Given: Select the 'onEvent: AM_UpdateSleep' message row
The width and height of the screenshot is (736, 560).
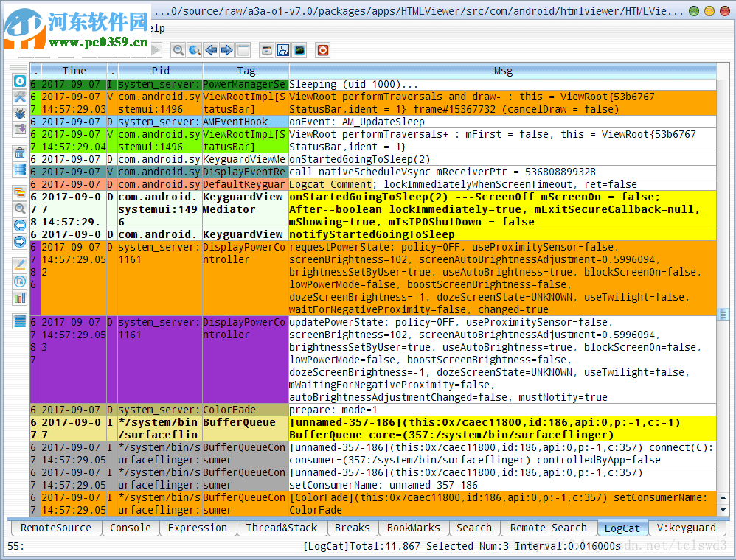Looking at the screenshot, I should coord(503,122).
